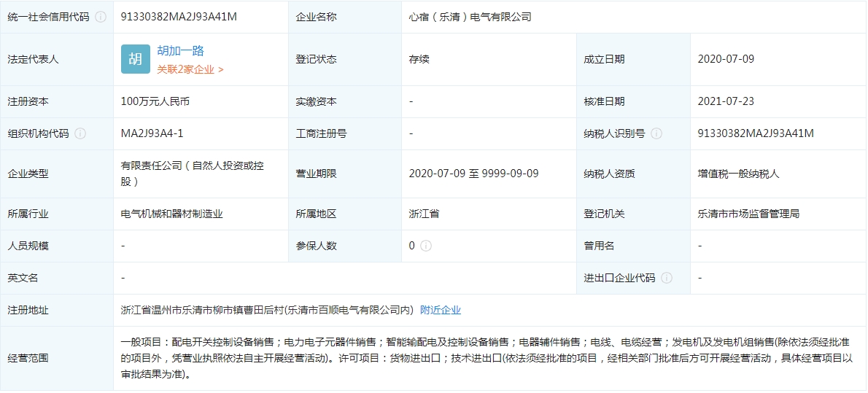Click the 注册资本 value 100万元人民币
The image size is (868, 393).
[155, 101]
